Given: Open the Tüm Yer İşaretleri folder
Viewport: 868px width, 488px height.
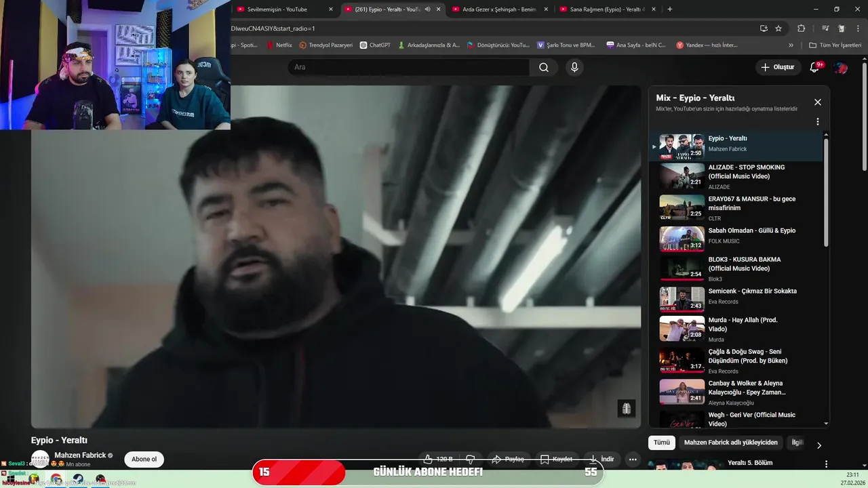Looking at the screenshot, I should (x=835, y=45).
